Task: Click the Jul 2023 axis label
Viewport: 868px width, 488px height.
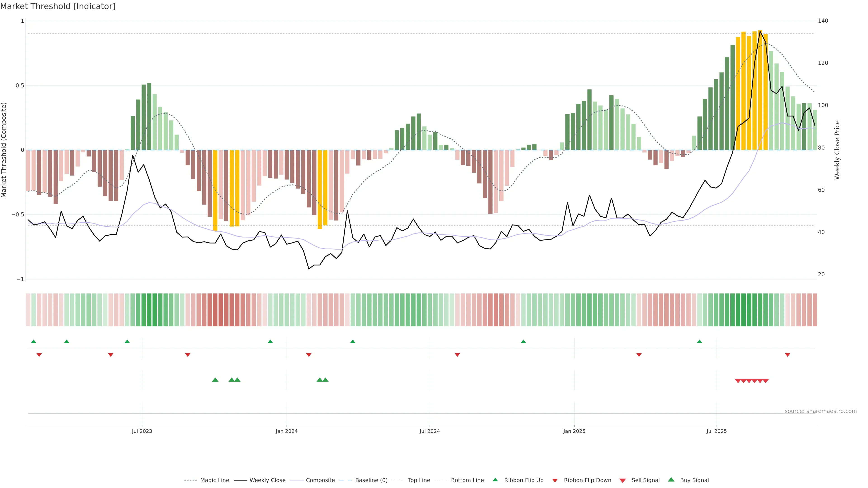Action: click(x=142, y=431)
